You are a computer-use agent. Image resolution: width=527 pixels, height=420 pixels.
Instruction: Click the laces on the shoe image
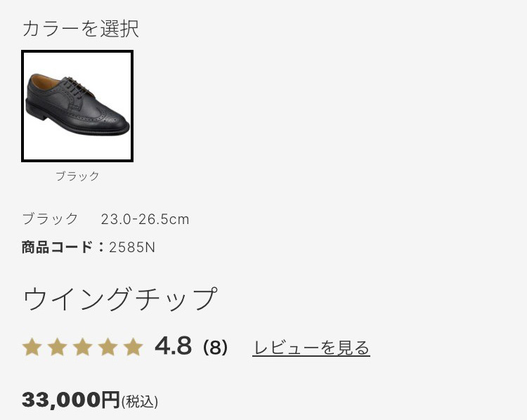[74, 86]
